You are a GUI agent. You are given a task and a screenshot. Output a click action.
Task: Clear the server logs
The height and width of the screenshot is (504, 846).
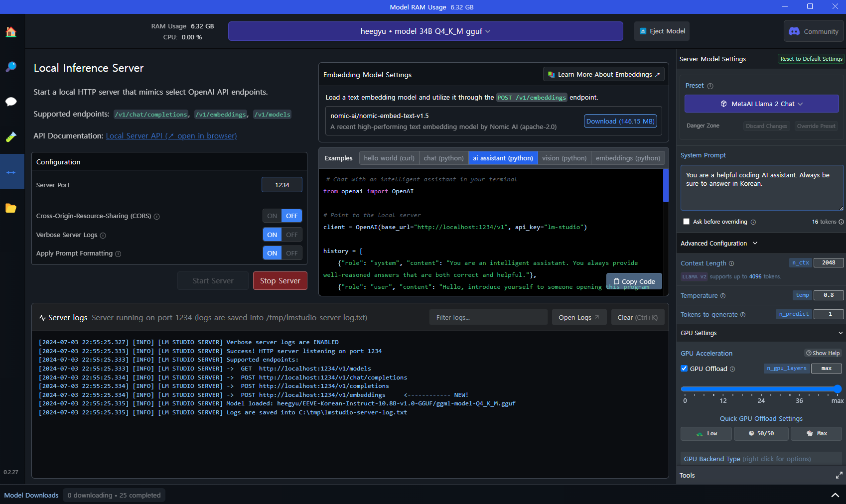[x=637, y=317]
